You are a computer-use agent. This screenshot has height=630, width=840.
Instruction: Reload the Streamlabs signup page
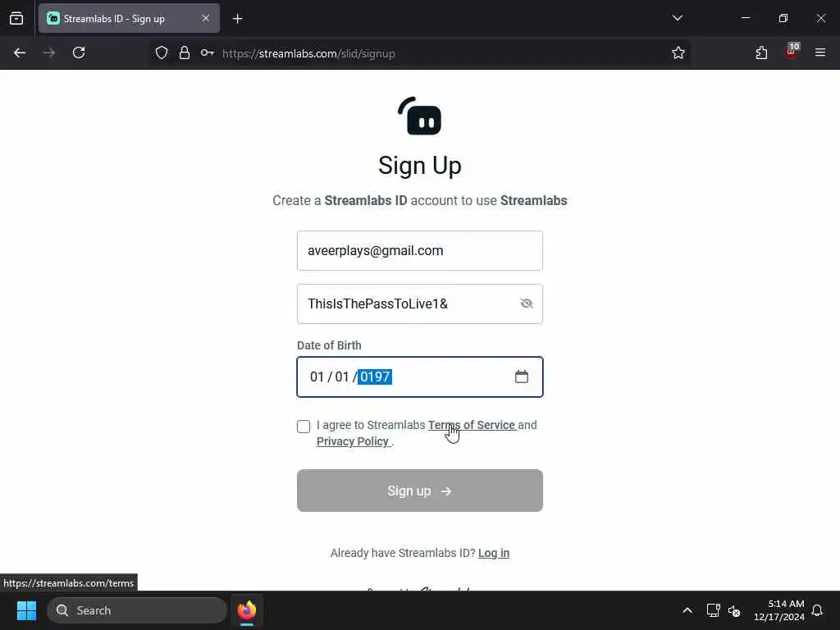79,52
